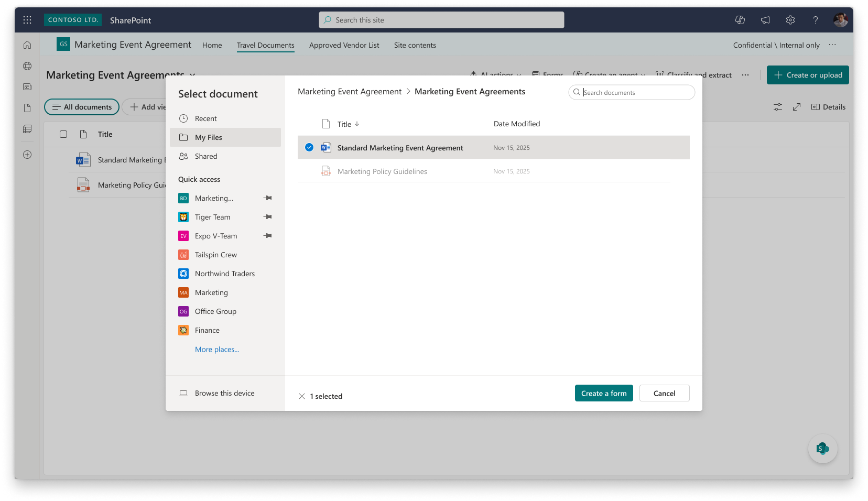Viewport: 868px width, 501px height.
Task: Open the app launcher waffle icon
Action: point(27,20)
